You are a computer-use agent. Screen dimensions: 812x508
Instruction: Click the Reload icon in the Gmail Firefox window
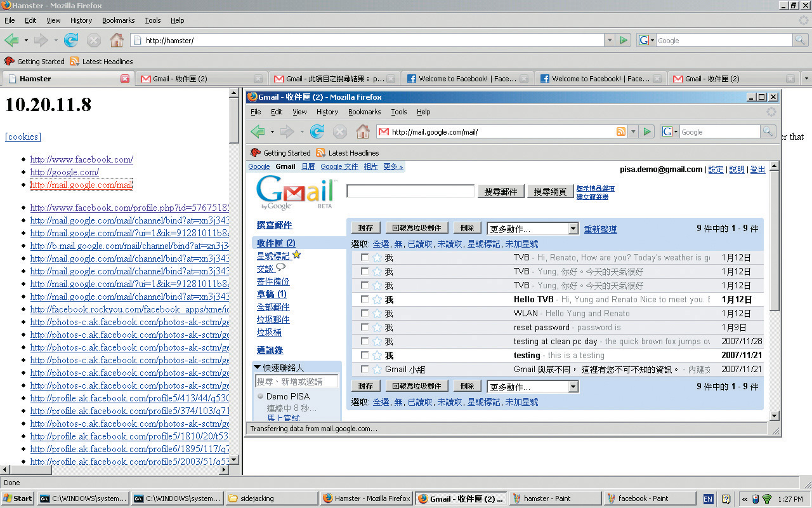(x=317, y=131)
